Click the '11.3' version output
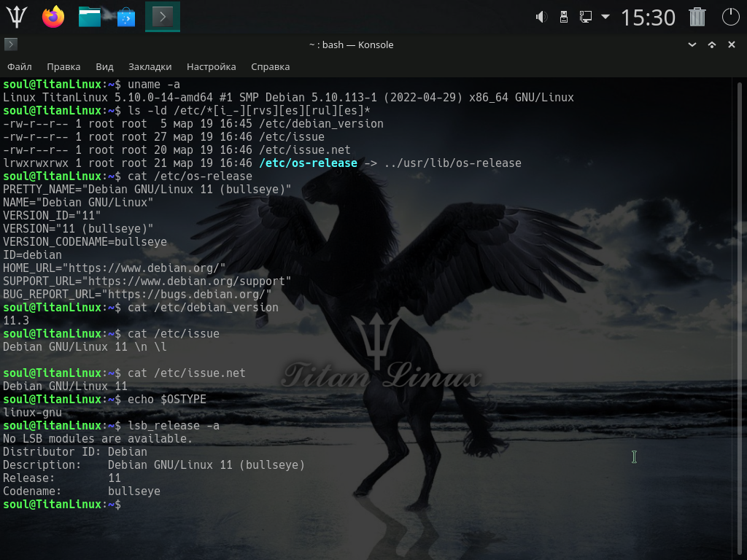 (x=16, y=321)
